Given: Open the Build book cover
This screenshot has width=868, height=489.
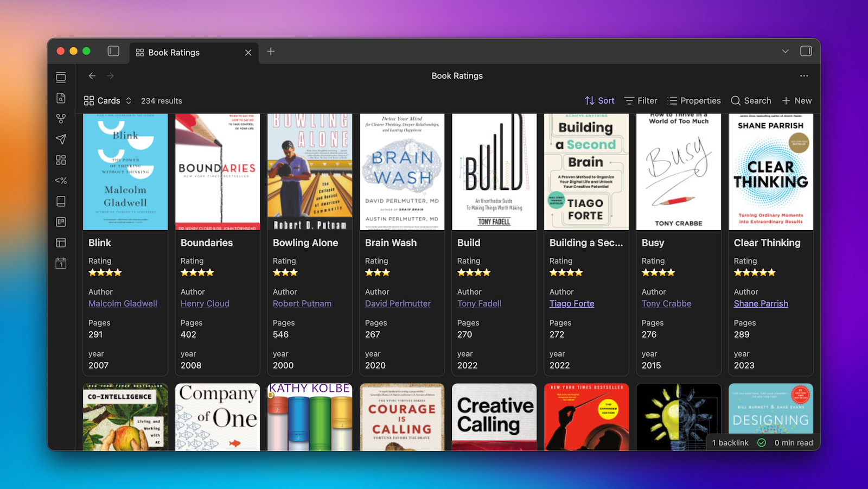Looking at the screenshot, I should point(494,172).
